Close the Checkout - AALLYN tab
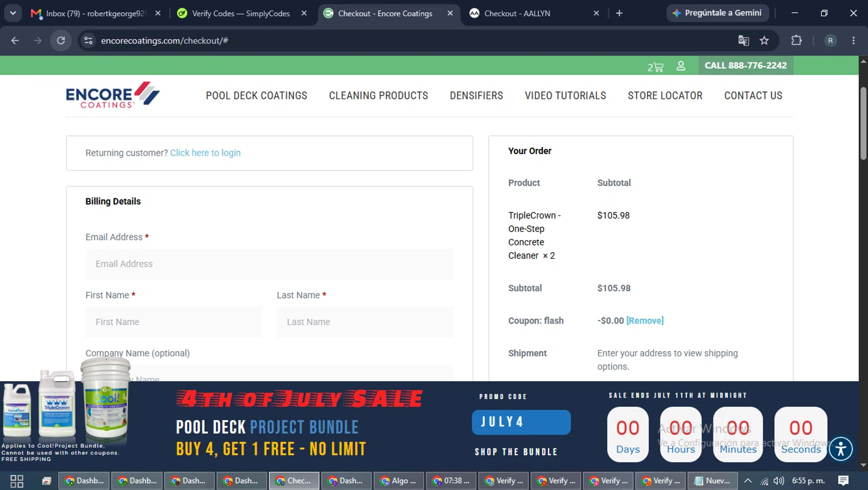 [596, 13]
